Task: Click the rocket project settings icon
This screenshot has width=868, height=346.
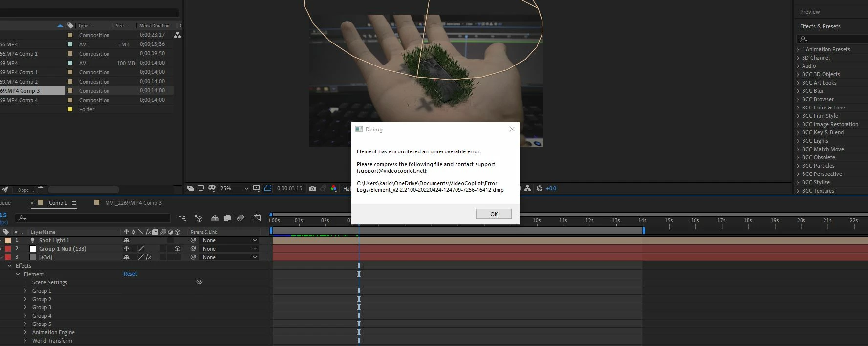Action: [5, 189]
